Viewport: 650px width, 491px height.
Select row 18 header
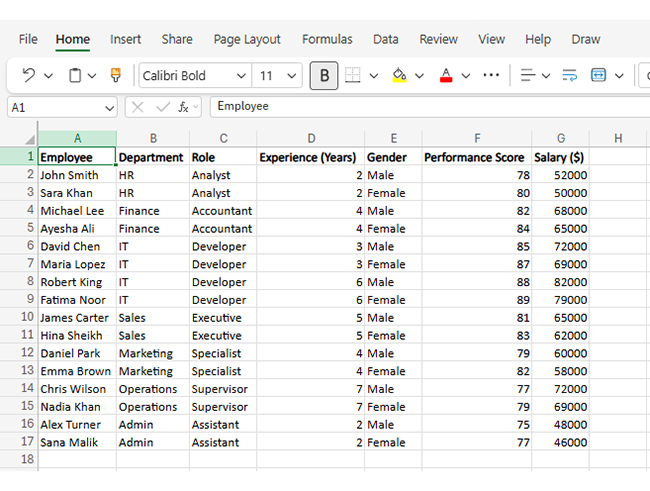19,459
